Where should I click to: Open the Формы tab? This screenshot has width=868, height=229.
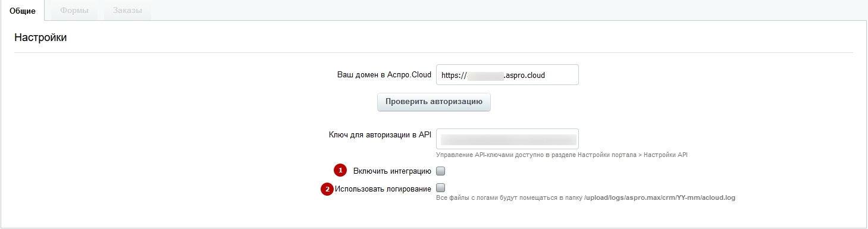point(74,11)
